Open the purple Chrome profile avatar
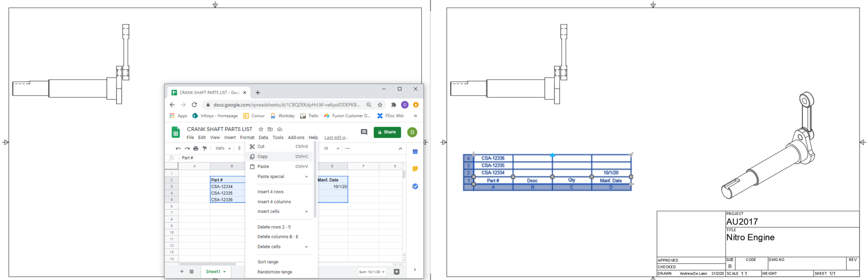868x280 pixels. (x=405, y=105)
